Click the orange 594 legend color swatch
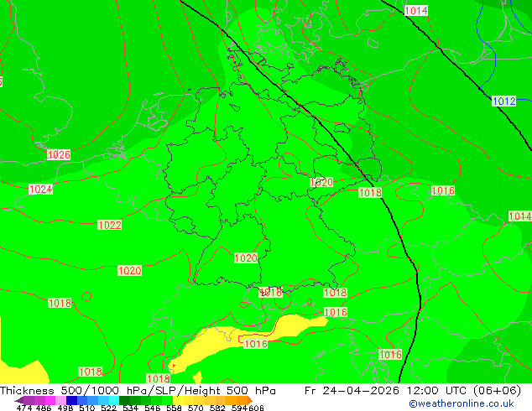 (243, 400)
